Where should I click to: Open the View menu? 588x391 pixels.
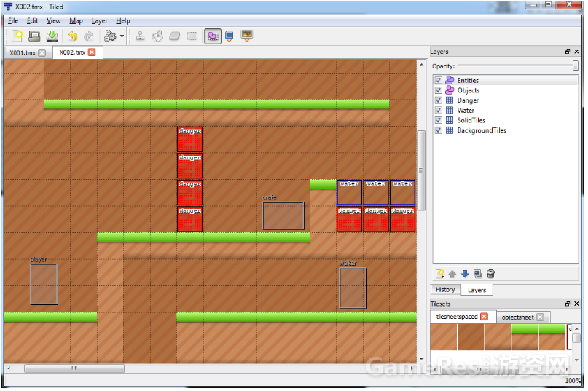tap(54, 21)
